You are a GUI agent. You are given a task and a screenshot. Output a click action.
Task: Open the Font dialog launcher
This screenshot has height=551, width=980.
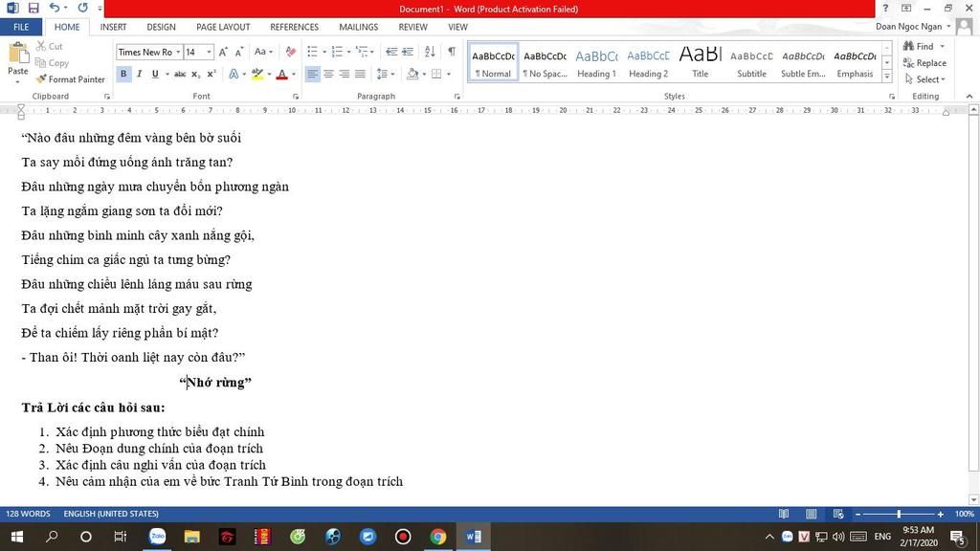(x=296, y=97)
